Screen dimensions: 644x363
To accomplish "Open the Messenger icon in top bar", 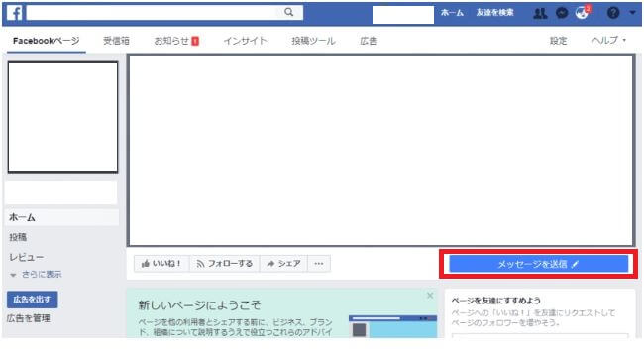I will click(x=562, y=13).
